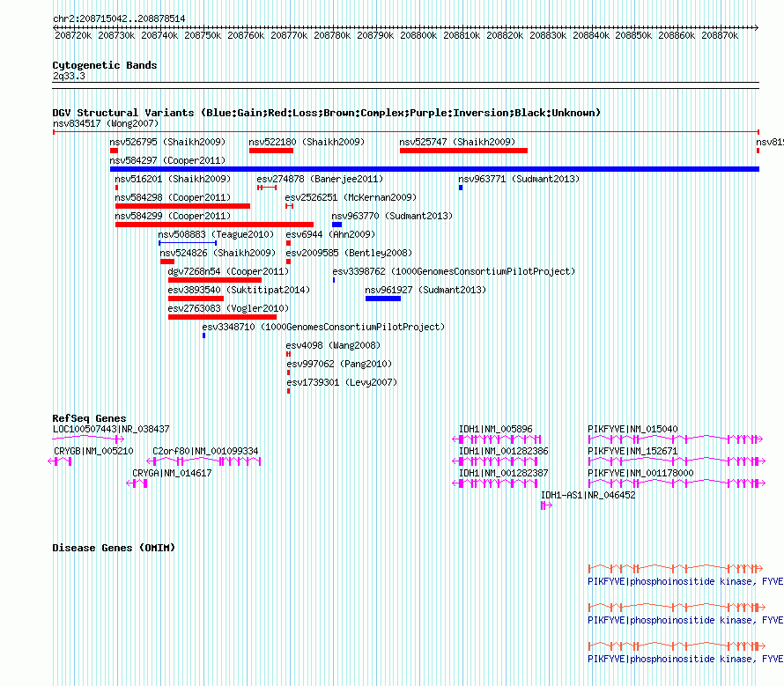Select the blue line glyph of nsv508883
The height and width of the screenshot is (686, 784).
(x=188, y=243)
